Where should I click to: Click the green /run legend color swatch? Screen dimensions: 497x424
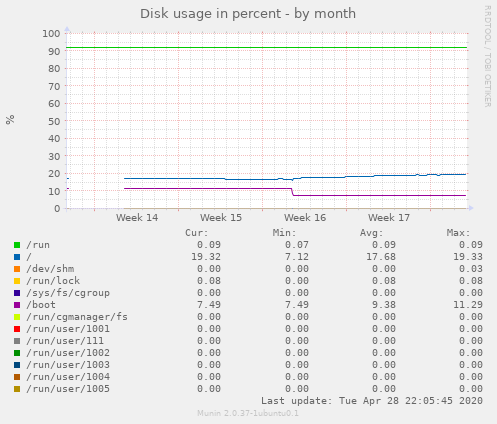(17, 245)
